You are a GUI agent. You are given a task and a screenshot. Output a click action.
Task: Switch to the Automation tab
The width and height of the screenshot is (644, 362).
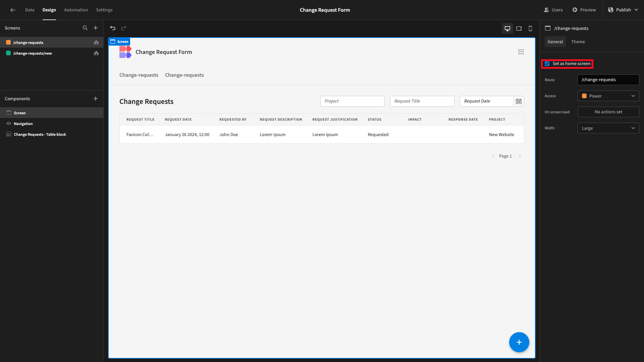[76, 10]
